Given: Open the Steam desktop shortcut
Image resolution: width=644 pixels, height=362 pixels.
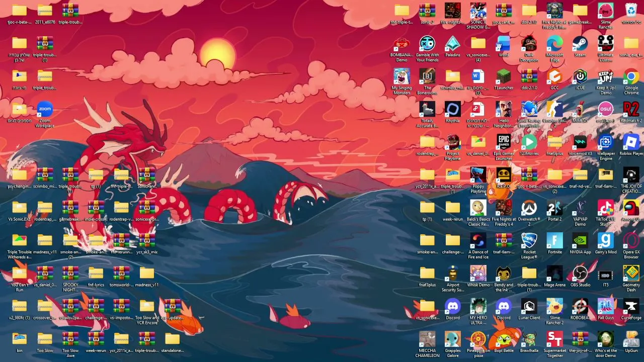Looking at the screenshot, I should tap(580, 44).
